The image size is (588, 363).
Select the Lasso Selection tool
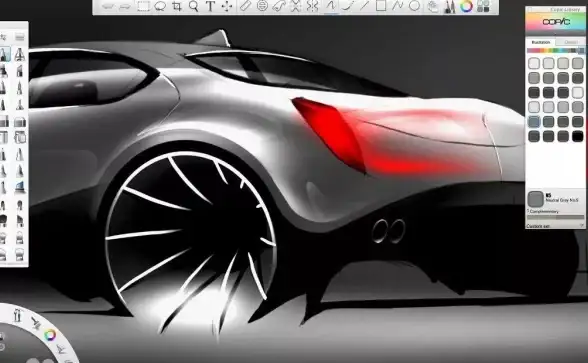click(160, 6)
